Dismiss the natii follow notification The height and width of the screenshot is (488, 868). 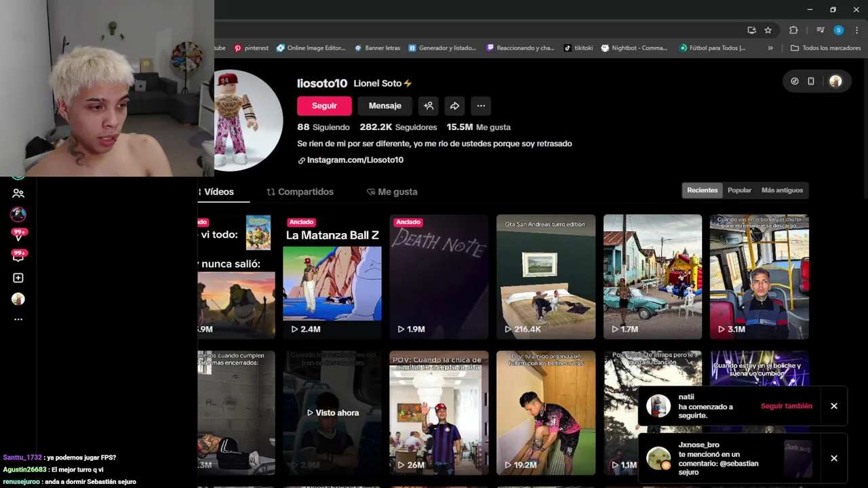(834, 406)
